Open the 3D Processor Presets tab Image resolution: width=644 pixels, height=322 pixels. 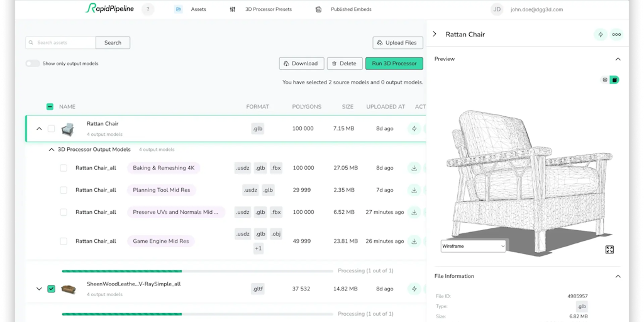262,9
